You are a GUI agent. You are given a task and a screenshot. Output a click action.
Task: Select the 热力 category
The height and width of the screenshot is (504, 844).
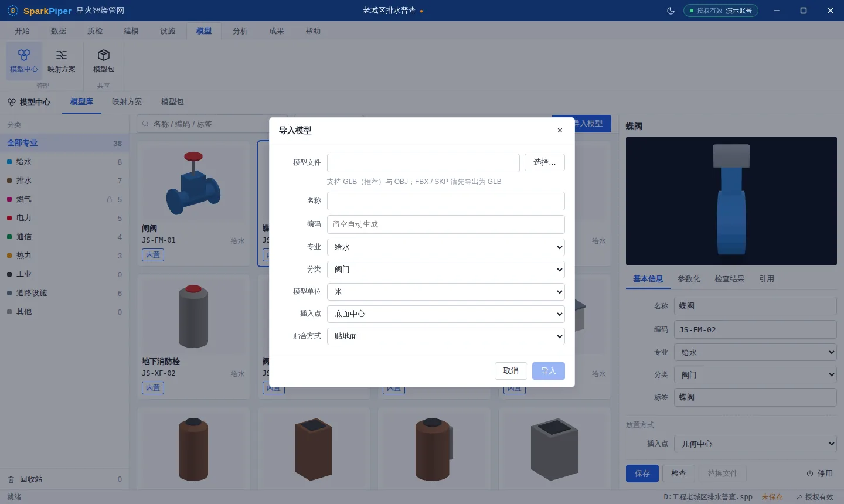click(64, 256)
